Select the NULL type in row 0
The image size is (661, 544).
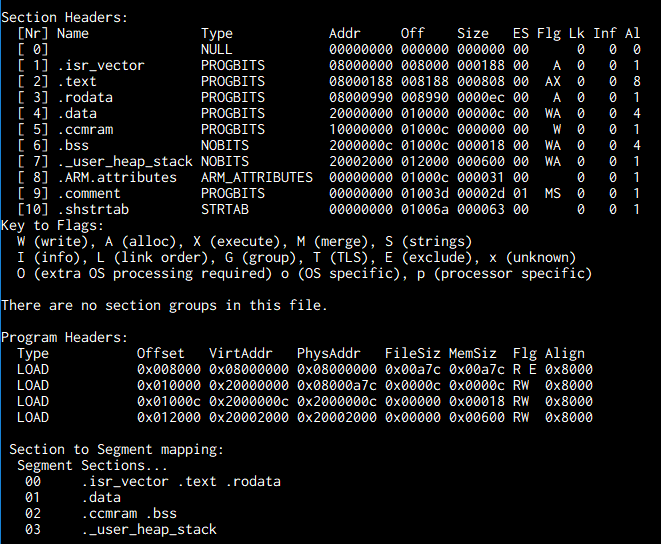pos(217,50)
